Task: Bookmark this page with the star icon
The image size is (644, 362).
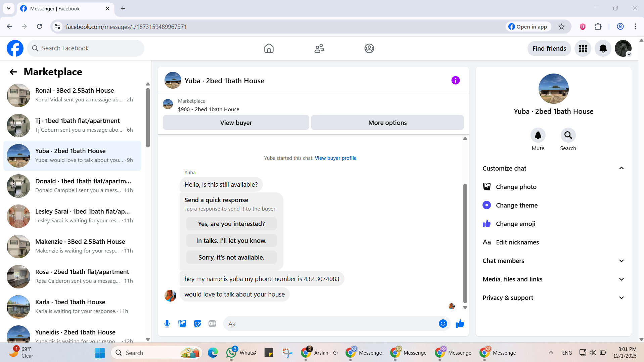Action: coord(561,27)
